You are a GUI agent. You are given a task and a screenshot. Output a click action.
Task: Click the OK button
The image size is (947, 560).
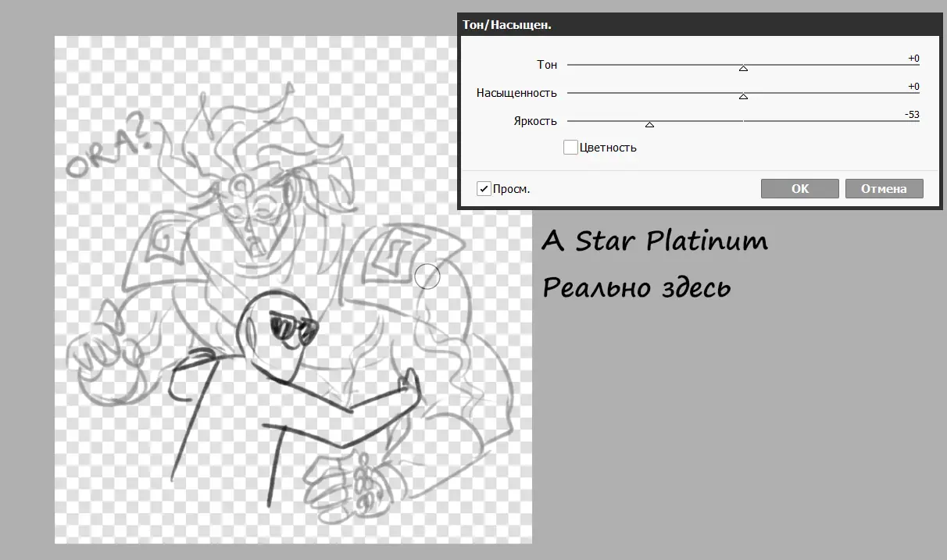[x=799, y=189]
